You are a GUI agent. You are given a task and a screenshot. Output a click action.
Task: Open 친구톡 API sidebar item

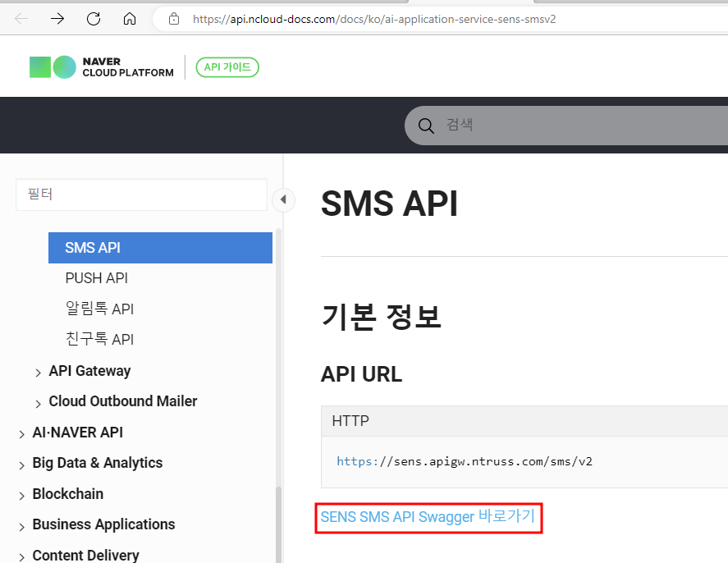pos(99,339)
